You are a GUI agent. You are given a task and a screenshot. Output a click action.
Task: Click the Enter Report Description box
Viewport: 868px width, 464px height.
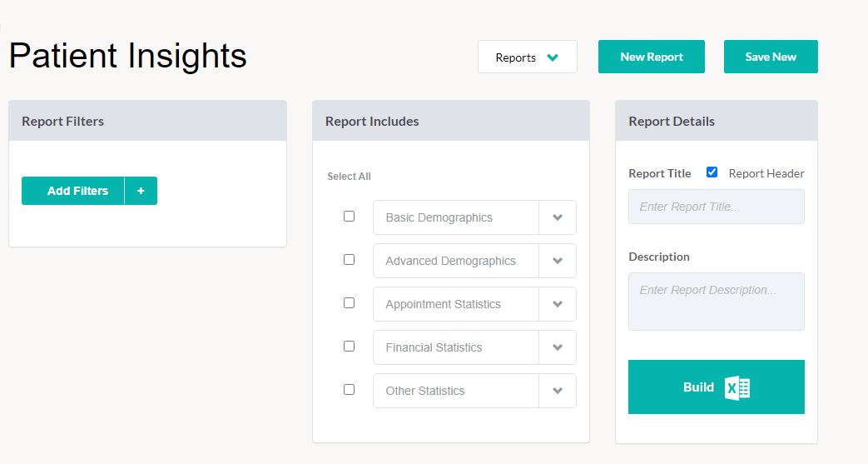tap(717, 302)
